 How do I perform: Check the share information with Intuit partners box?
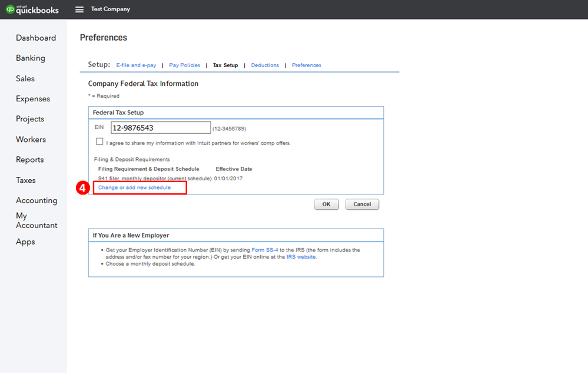[99, 141]
